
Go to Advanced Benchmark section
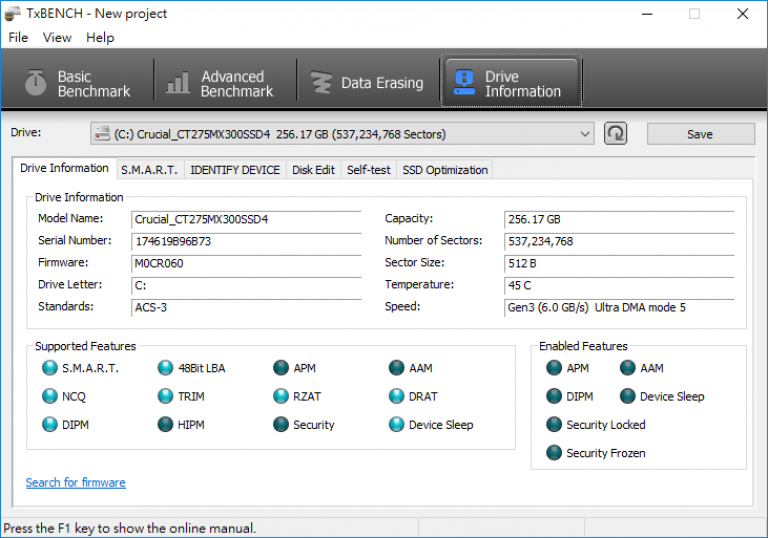[224, 83]
